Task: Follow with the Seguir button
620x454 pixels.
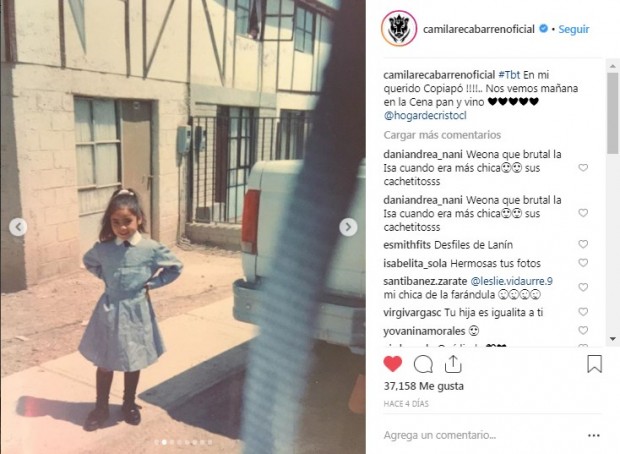Action: click(x=573, y=29)
